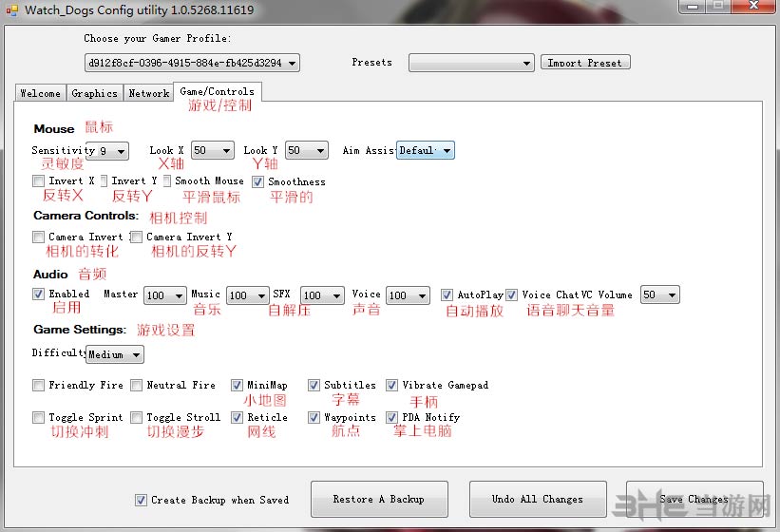The height and width of the screenshot is (532, 780).
Task: Uncheck the PDA Notify checkbox
Action: coord(392,417)
